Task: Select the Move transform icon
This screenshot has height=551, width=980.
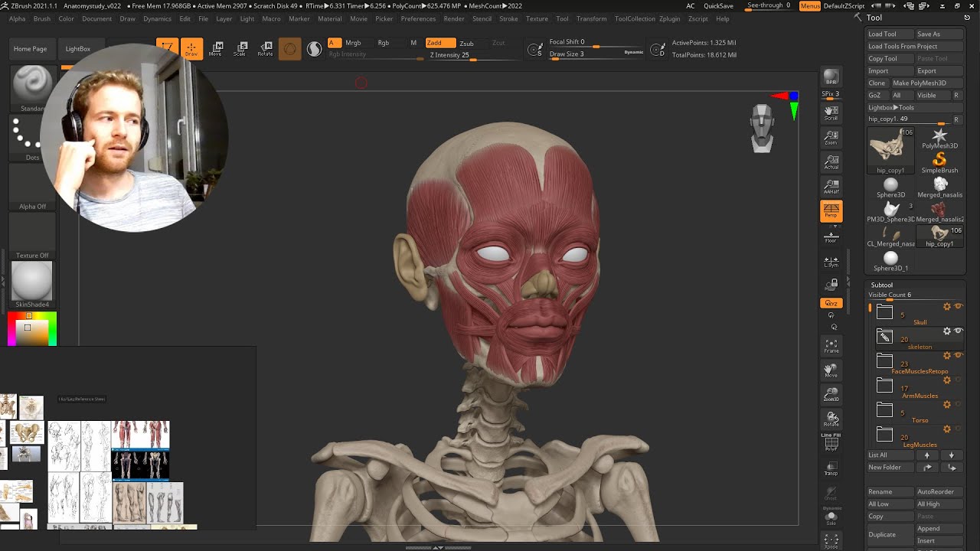Action: pyautogui.click(x=215, y=49)
